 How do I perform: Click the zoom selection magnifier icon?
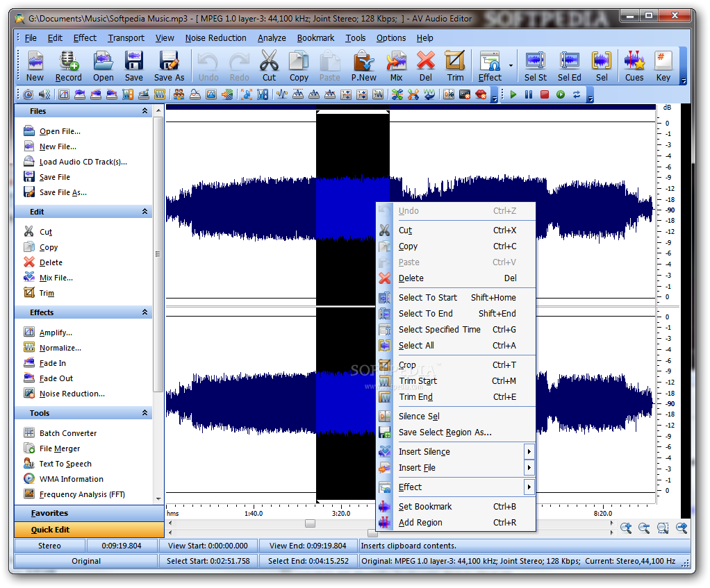[663, 528]
